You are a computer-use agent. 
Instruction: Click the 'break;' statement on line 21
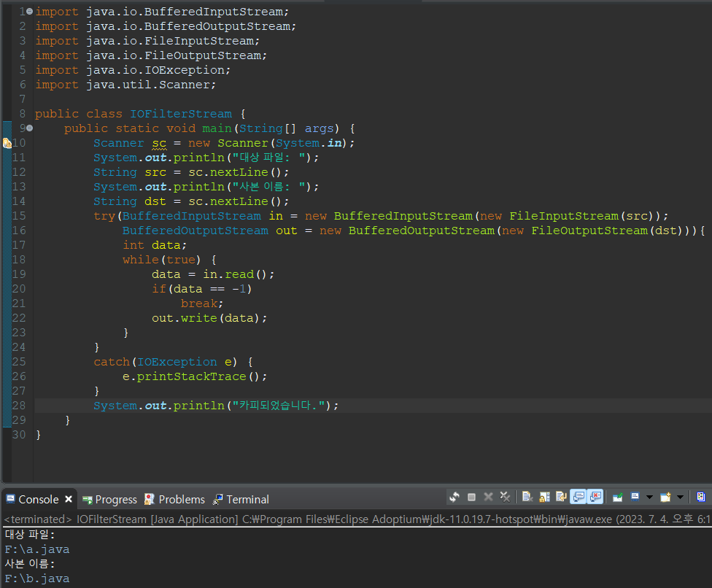(x=202, y=303)
